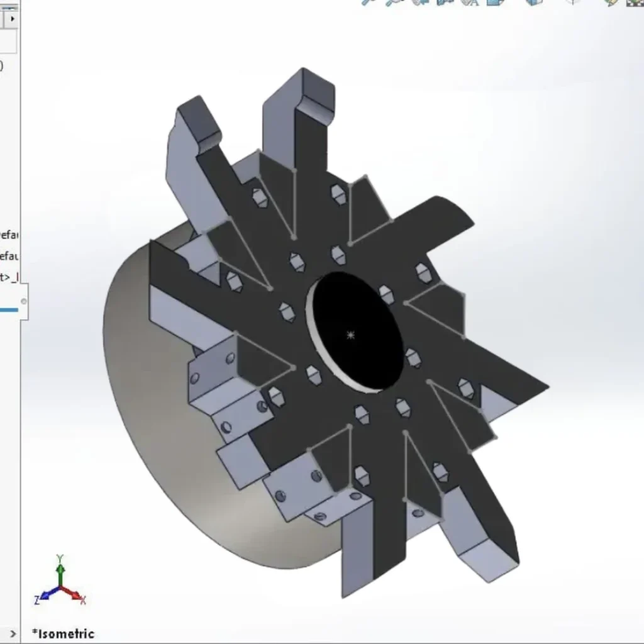The height and width of the screenshot is (644, 644).
Task: Toggle the display pane flyout arrow open
Action: (11, 18)
